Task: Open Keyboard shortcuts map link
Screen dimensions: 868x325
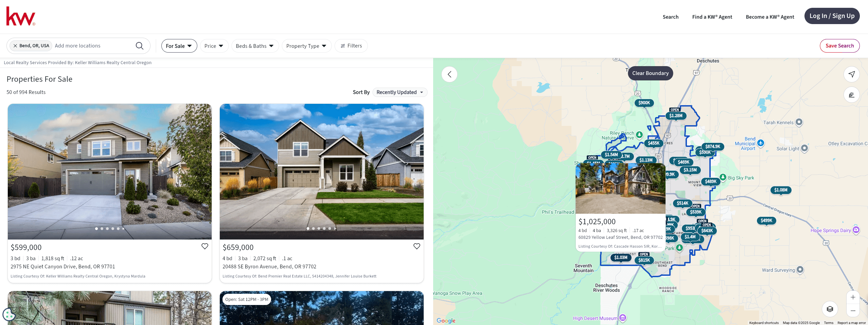Action: point(764,323)
